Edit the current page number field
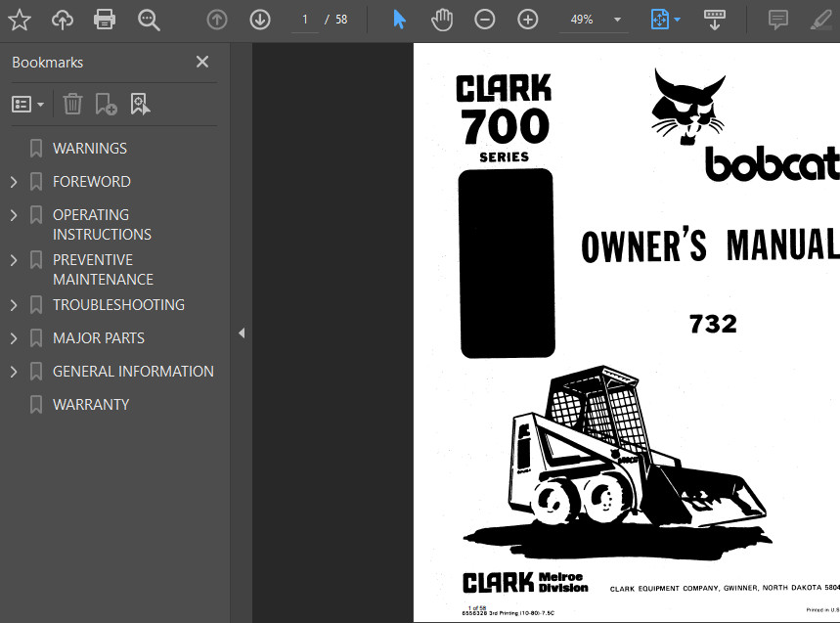840x623 pixels. [305, 20]
